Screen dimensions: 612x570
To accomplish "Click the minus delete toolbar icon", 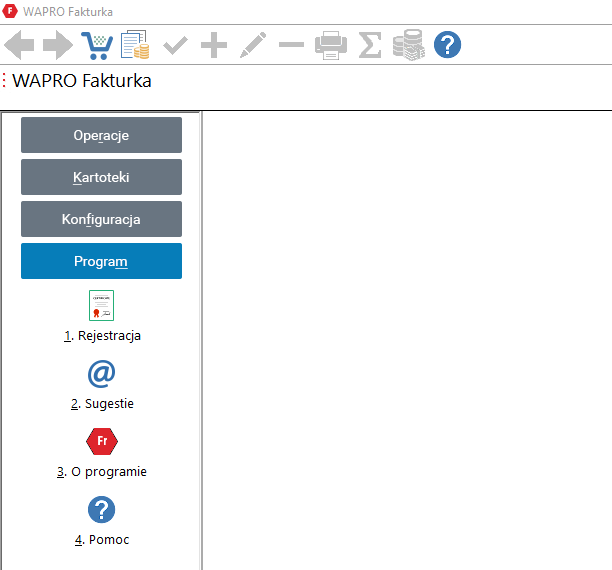I will pos(292,45).
